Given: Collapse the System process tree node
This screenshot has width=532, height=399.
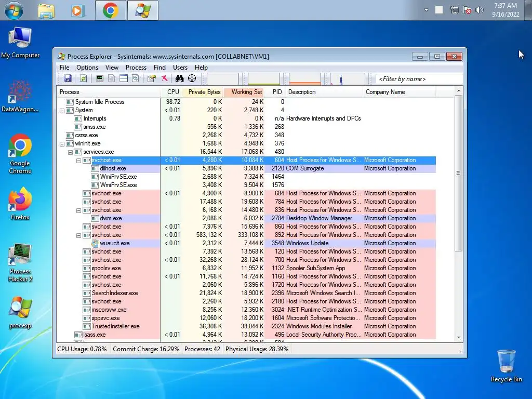Looking at the screenshot, I should (62, 111).
